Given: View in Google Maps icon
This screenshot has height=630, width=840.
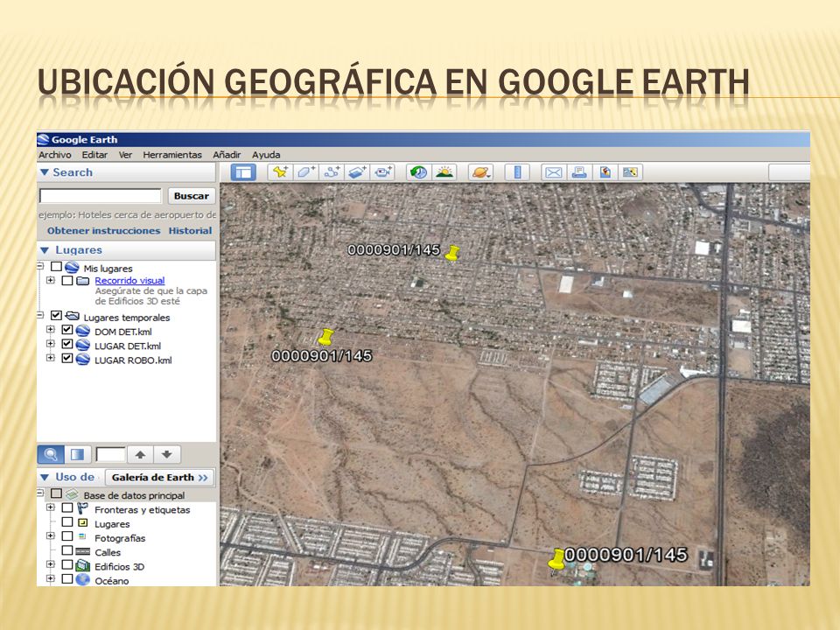Looking at the screenshot, I should pos(630,172).
